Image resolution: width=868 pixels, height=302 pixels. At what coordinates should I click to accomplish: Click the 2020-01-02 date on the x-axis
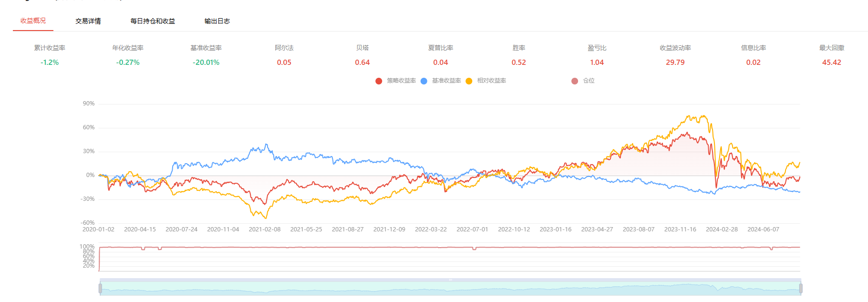(x=98, y=229)
